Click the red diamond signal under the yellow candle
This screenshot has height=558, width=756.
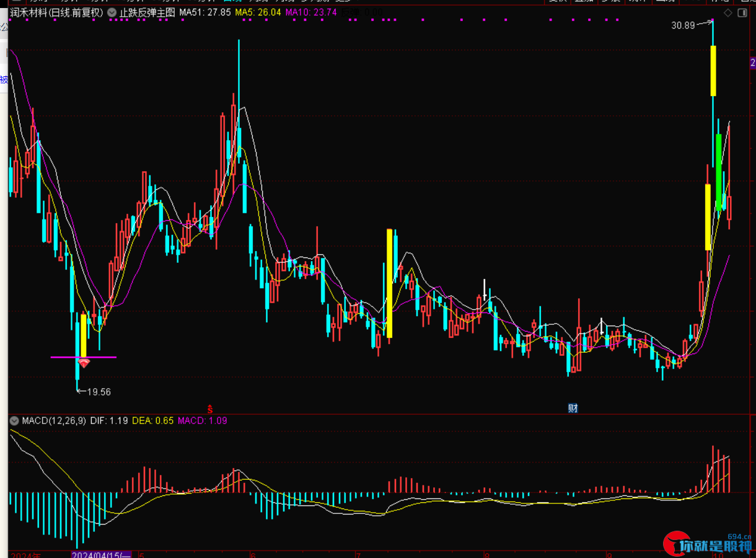[x=84, y=363]
